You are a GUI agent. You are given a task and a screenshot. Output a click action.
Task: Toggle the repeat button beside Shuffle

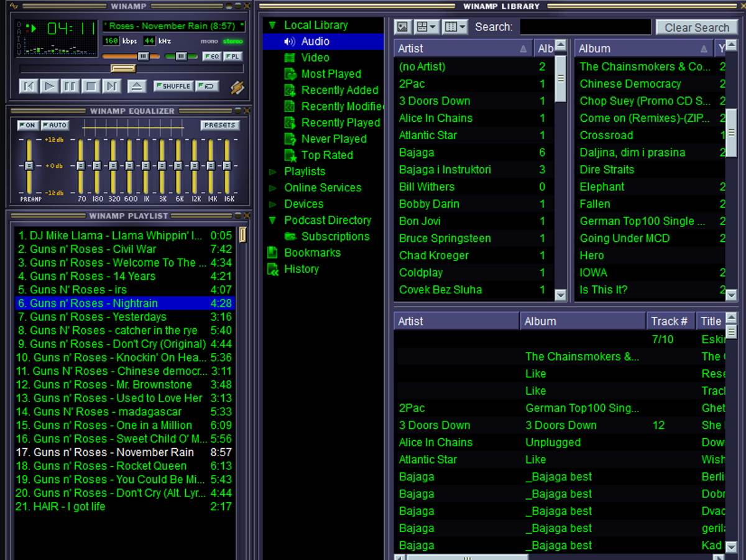[207, 86]
